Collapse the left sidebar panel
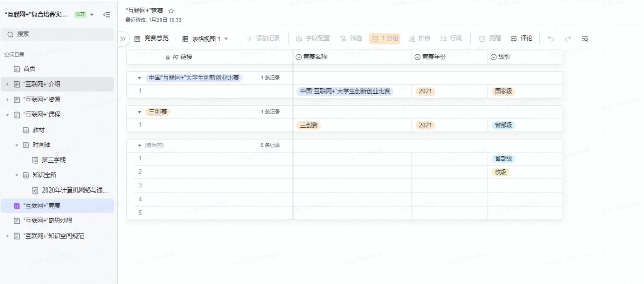Screen dimensions: 644x284 pyautogui.click(x=106, y=15)
